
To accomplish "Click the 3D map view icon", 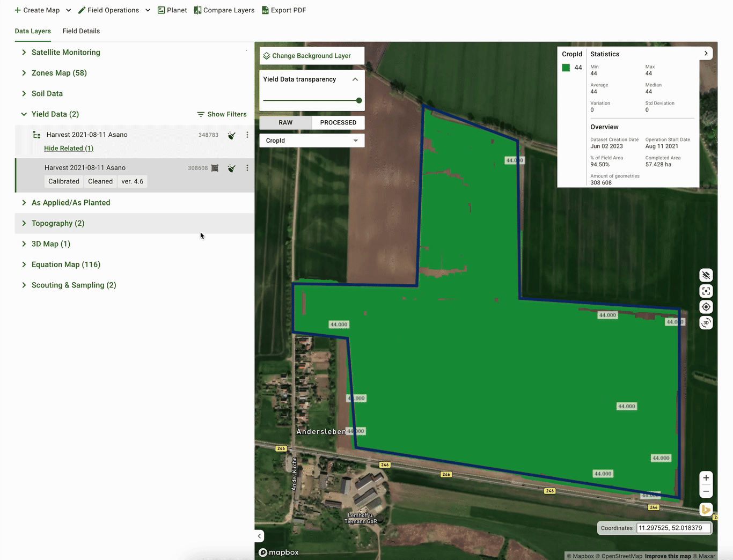I will coord(706,323).
